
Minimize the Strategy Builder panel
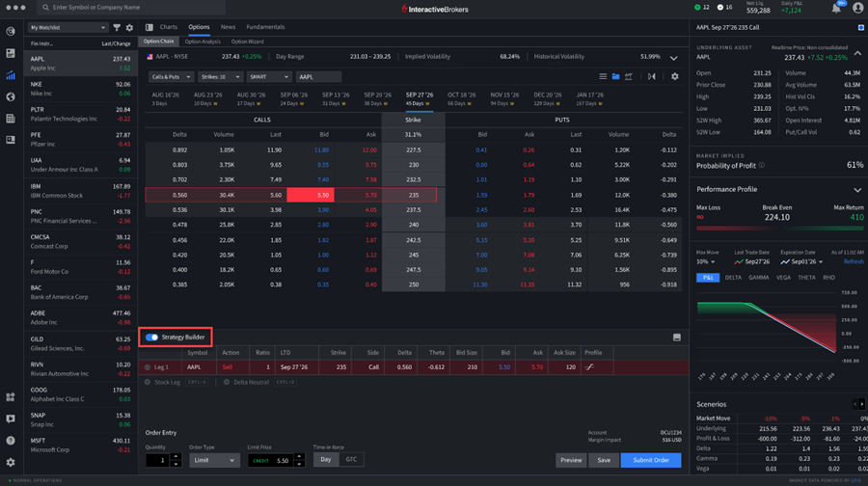pyautogui.click(x=676, y=337)
